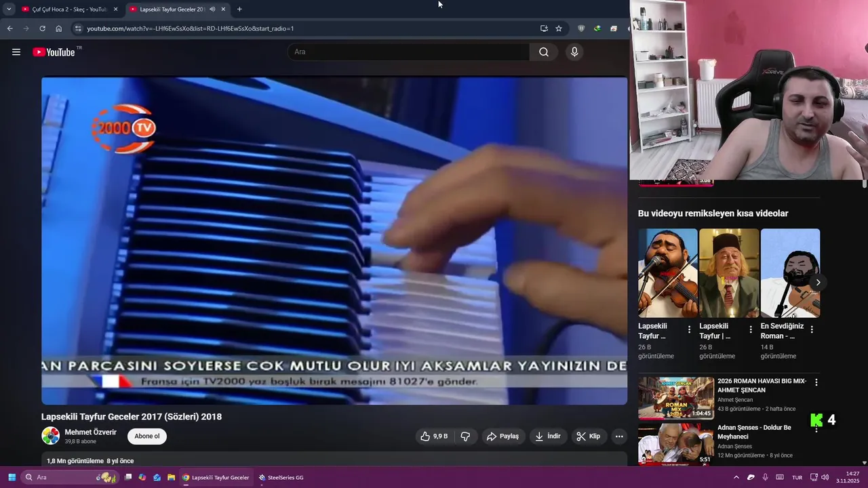Play Adnan Şenses 'Doldur Be Meyhaneci' thumbnail

(676, 444)
